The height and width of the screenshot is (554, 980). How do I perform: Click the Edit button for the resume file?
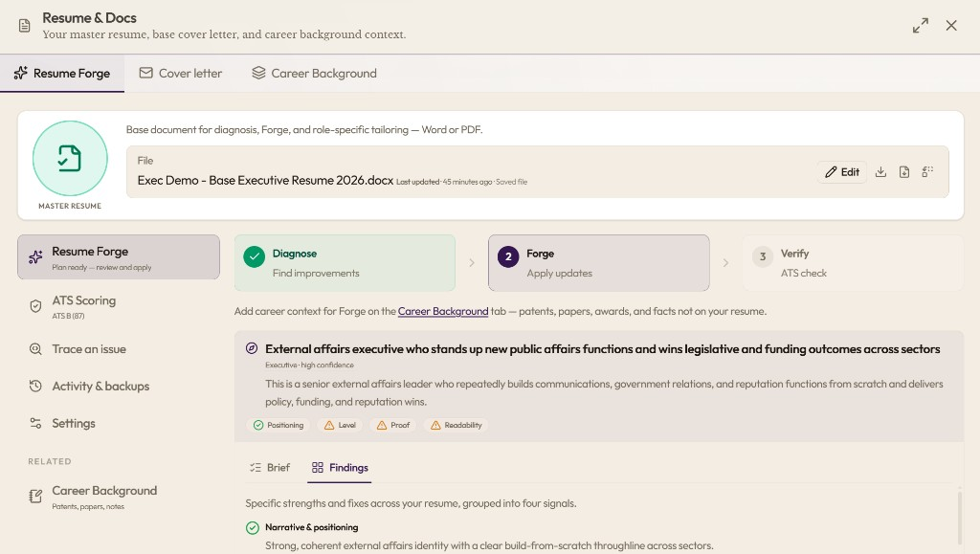[x=842, y=172]
